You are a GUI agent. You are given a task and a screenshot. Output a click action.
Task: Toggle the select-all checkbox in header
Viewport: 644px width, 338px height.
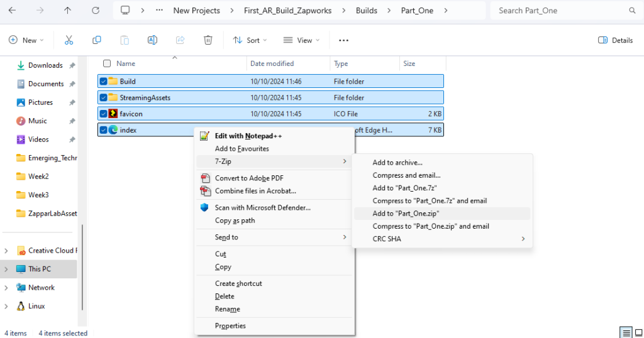(x=107, y=63)
